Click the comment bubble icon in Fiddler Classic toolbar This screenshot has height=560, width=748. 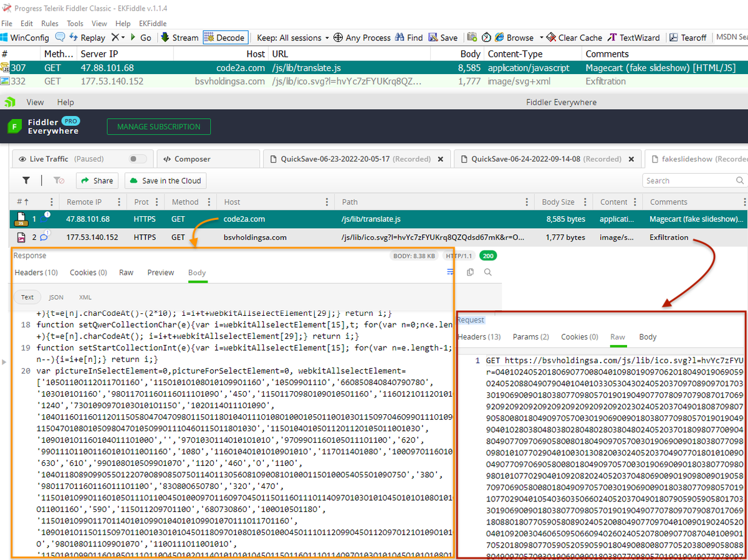60,37
